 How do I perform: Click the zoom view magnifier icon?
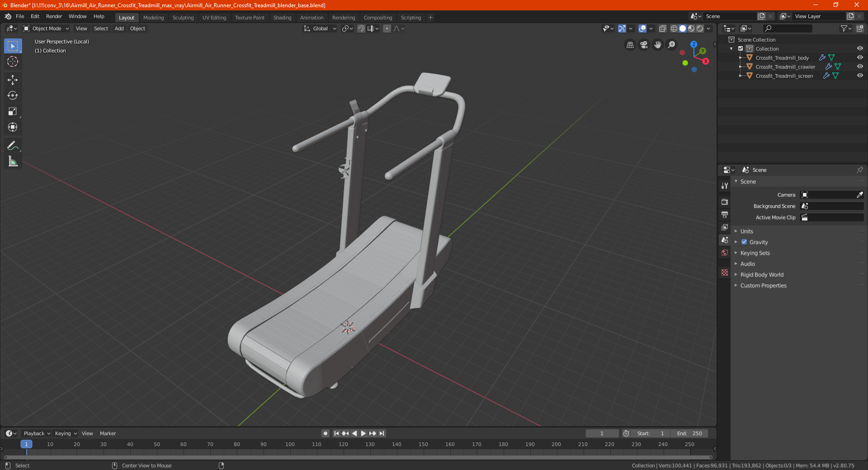(672, 45)
